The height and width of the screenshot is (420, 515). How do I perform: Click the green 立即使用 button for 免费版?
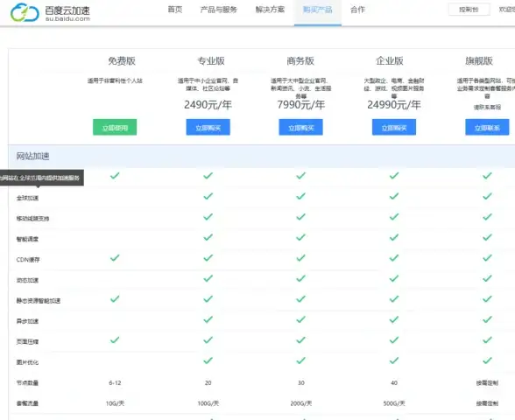[x=115, y=128]
